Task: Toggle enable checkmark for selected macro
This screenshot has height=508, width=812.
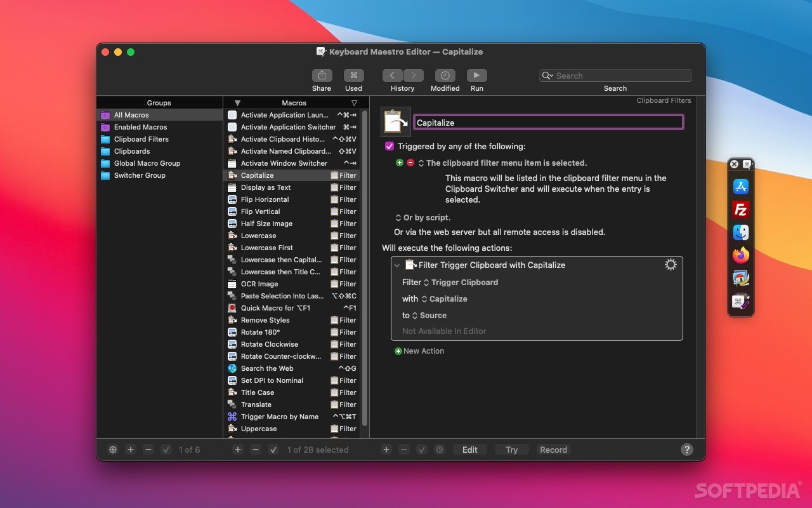Action: click(273, 450)
